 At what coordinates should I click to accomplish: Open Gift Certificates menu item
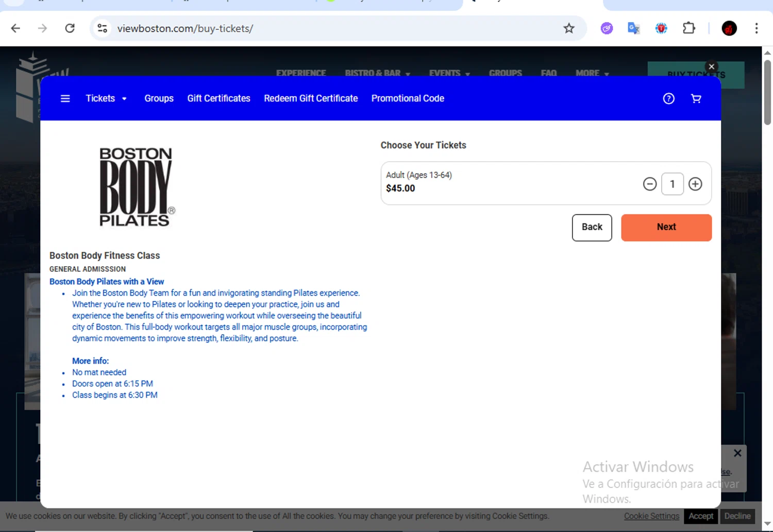click(219, 98)
